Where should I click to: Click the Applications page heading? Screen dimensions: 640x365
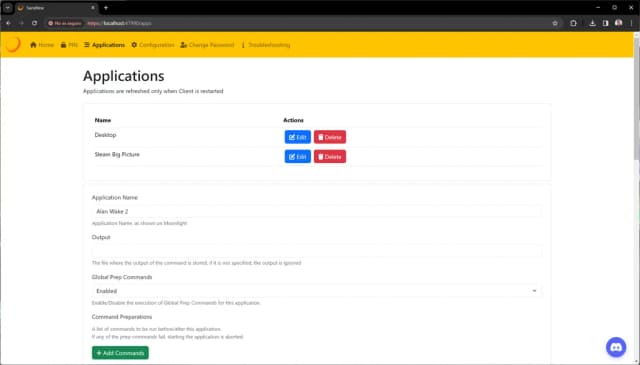(x=124, y=76)
